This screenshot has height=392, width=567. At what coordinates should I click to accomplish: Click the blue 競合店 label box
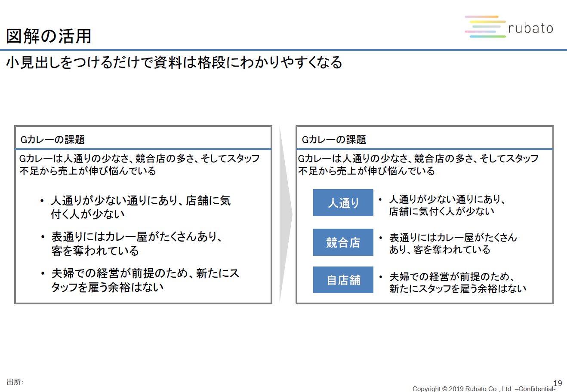(x=343, y=242)
